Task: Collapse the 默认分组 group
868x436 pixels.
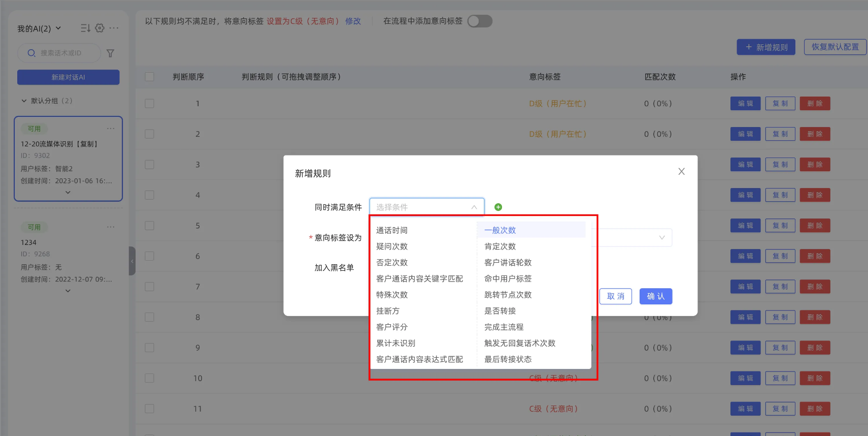Action: tap(24, 101)
